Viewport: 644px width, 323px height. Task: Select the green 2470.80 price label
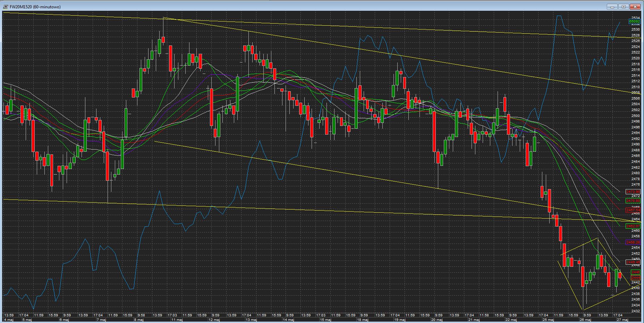coord(633,201)
